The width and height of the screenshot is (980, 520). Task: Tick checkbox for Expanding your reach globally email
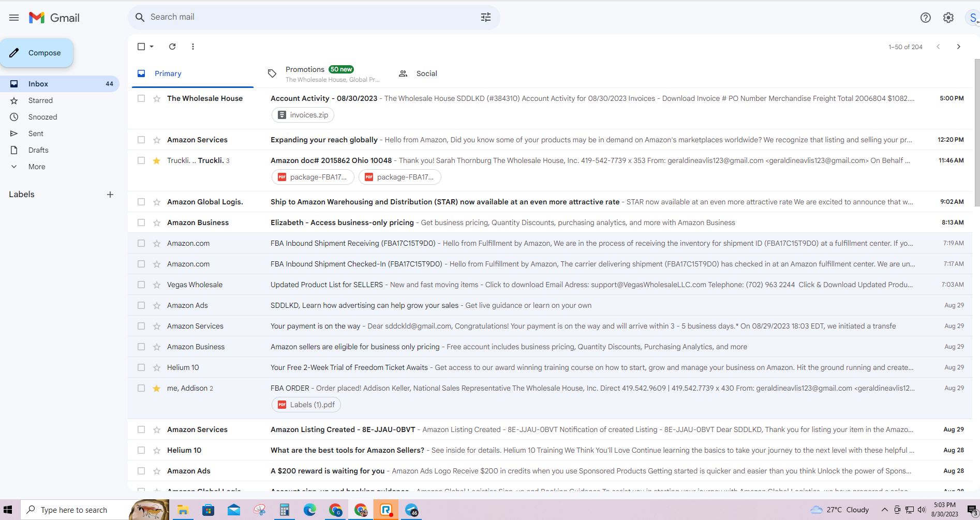141,140
